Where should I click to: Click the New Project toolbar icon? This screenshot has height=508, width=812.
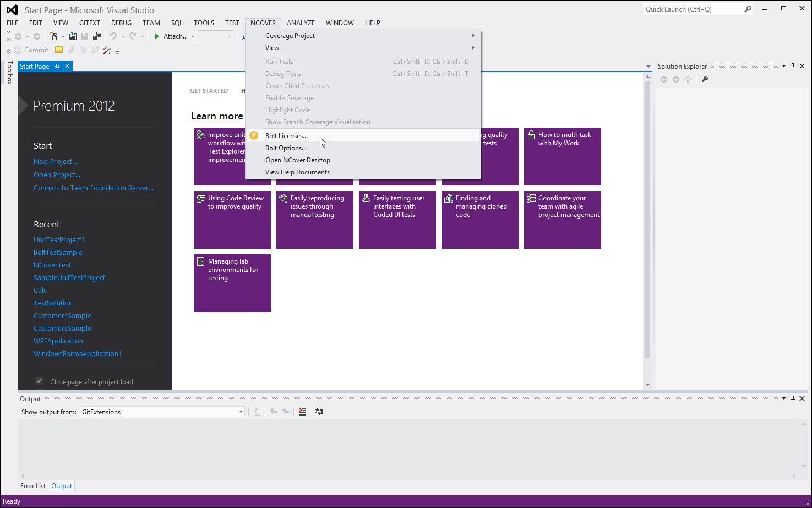[x=53, y=36]
